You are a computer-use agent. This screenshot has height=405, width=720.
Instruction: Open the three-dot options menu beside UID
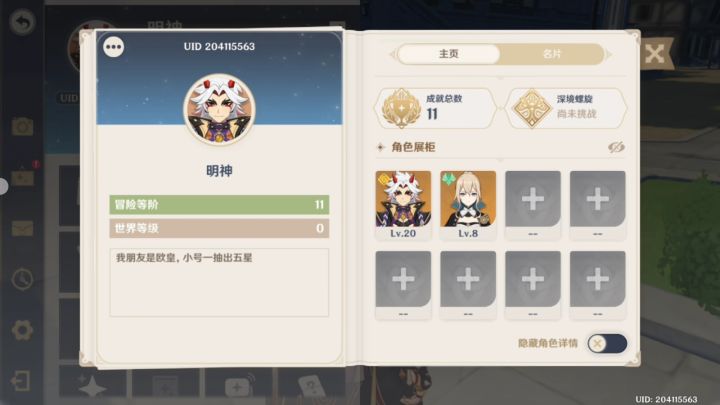[x=113, y=47]
